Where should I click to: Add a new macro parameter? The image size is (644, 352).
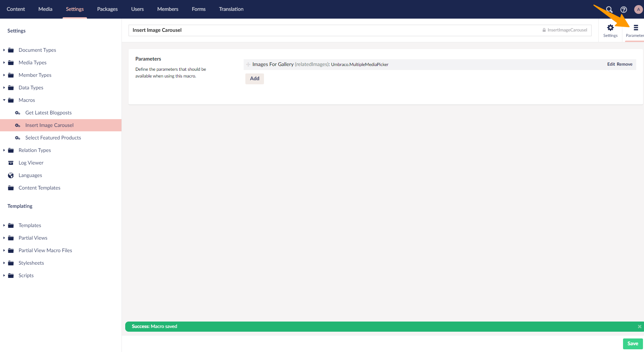(254, 79)
